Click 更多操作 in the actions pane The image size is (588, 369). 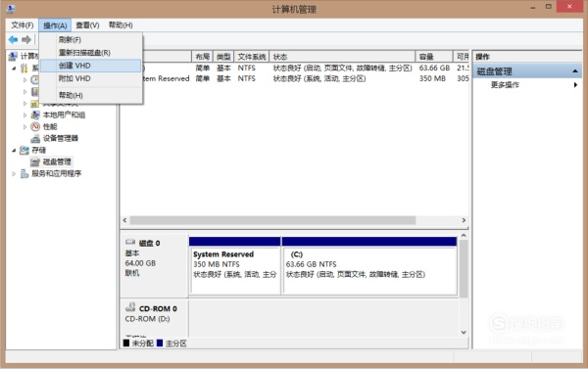[x=505, y=84]
